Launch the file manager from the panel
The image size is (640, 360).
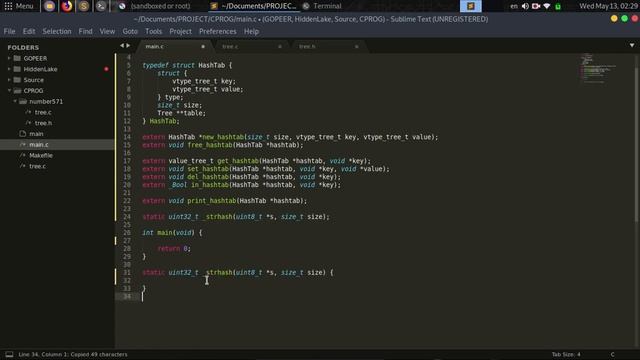pyautogui.click(x=49, y=6)
